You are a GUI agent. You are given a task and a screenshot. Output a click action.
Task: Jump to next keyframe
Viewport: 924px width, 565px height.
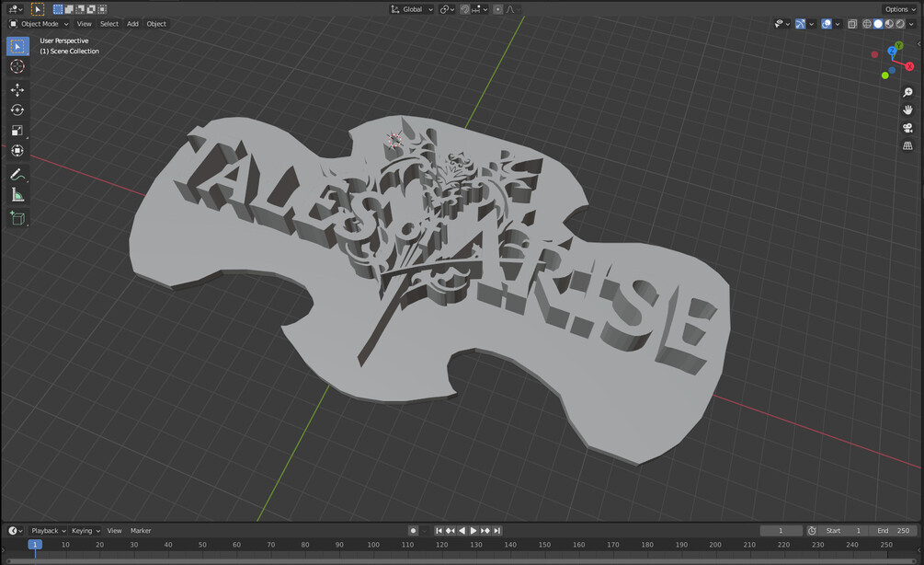485,531
